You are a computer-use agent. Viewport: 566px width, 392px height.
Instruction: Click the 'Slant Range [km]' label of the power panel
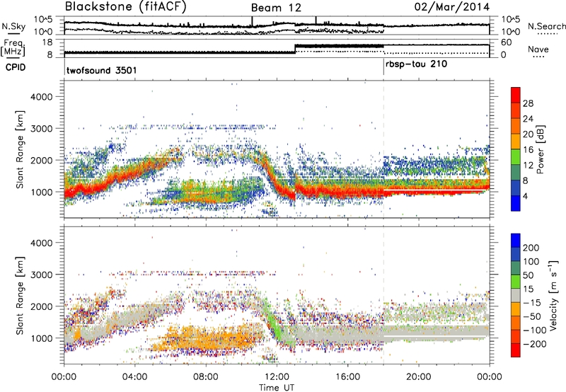[20, 149]
